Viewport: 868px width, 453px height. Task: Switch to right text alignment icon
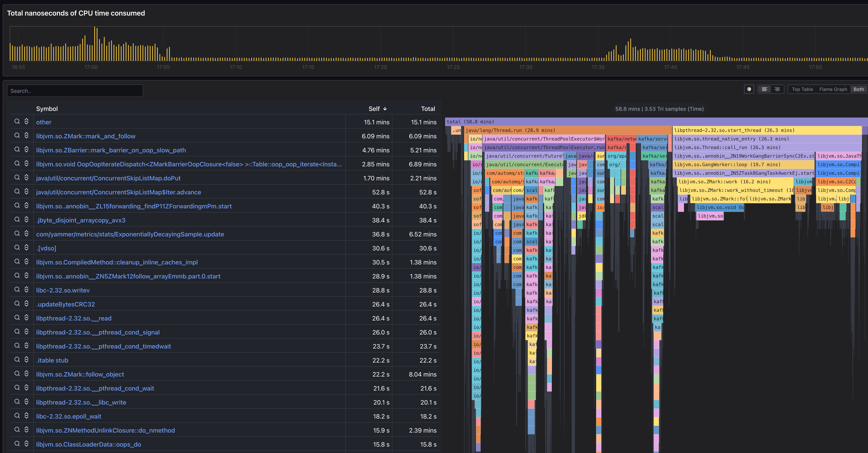click(777, 89)
